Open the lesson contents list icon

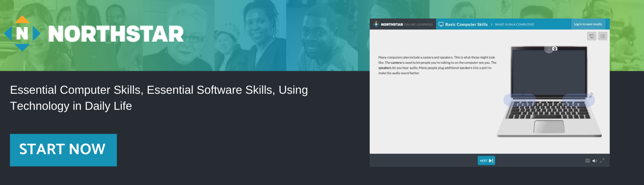[602, 36]
